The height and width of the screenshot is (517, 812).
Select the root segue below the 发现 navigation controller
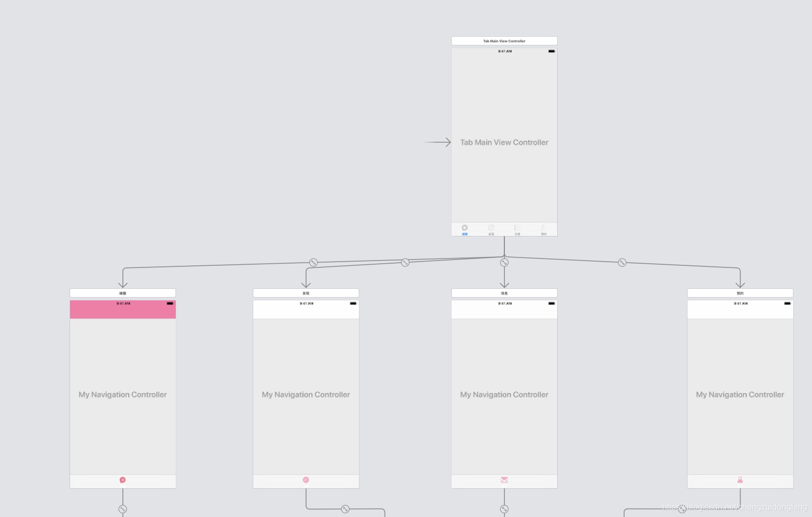345,509
